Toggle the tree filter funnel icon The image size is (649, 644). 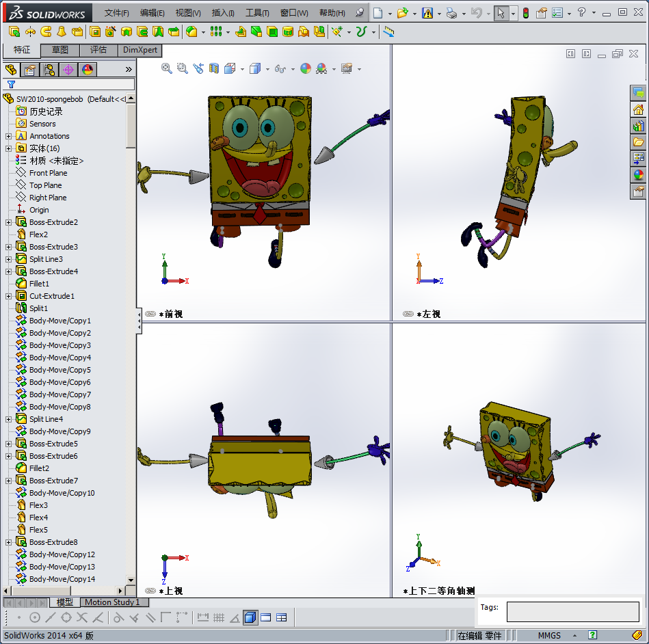tap(11, 84)
